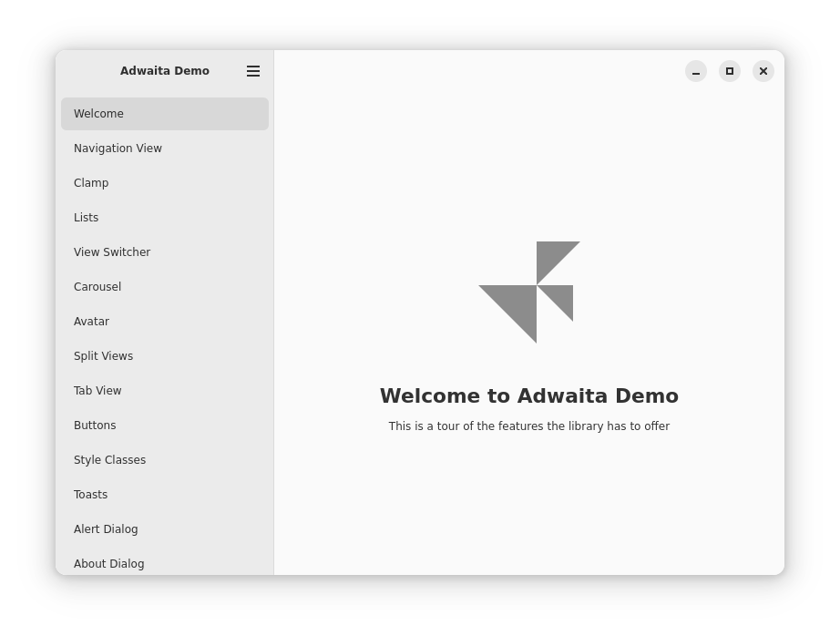Screen dimensions: 840x636
Task: Go to the Clamp page
Action: pyautogui.click(x=164, y=183)
